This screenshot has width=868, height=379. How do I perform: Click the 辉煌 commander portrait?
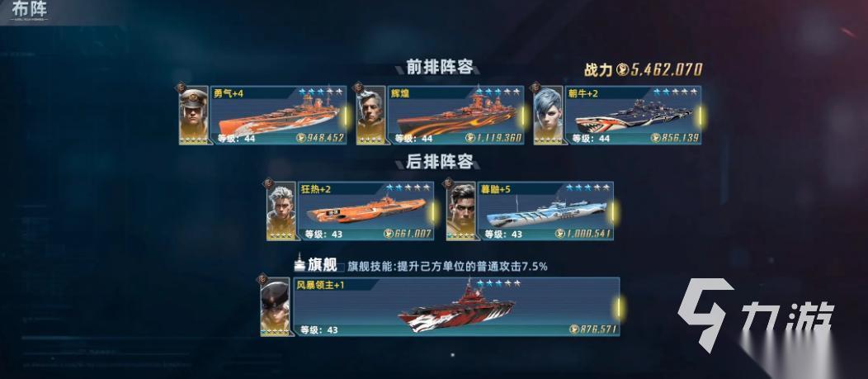click(371, 116)
